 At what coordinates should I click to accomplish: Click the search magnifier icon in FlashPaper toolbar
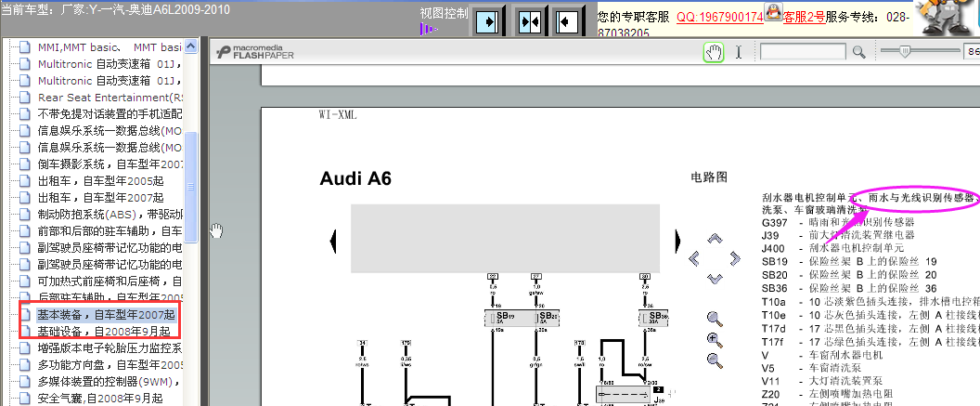[x=859, y=53]
